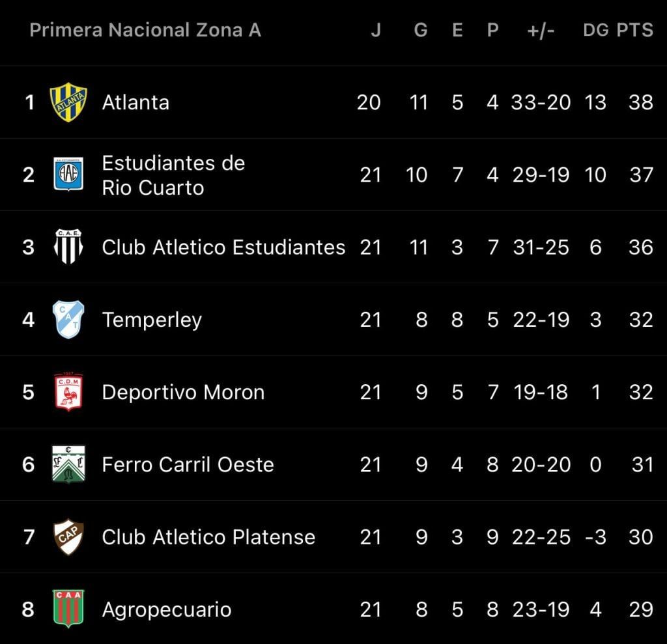Open the Deportivo Moron rooster crest
The width and height of the screenshot is (667, 644).
pos(68,392)
